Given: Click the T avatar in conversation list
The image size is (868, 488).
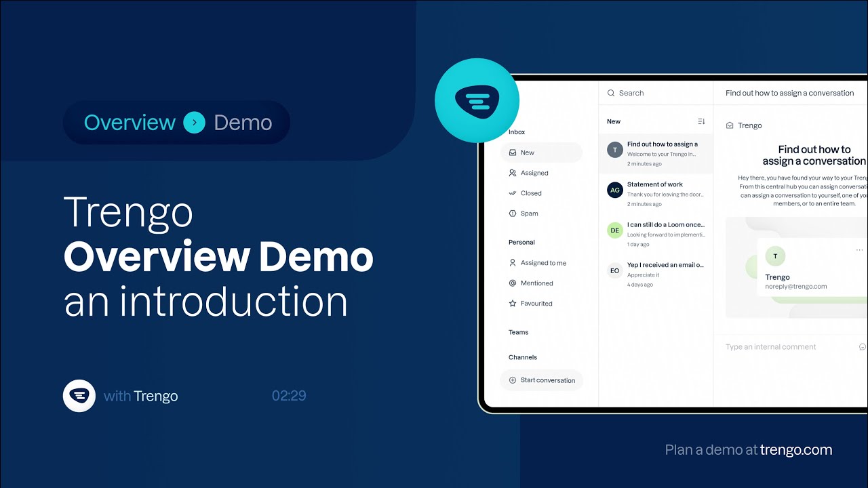Looking at the screenshot, I should click(x=615, y=150).
